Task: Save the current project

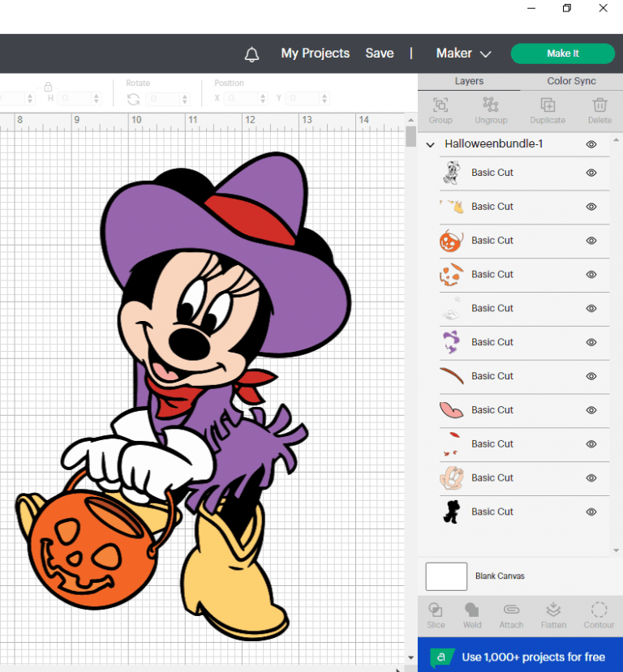Action: point(380,54)
